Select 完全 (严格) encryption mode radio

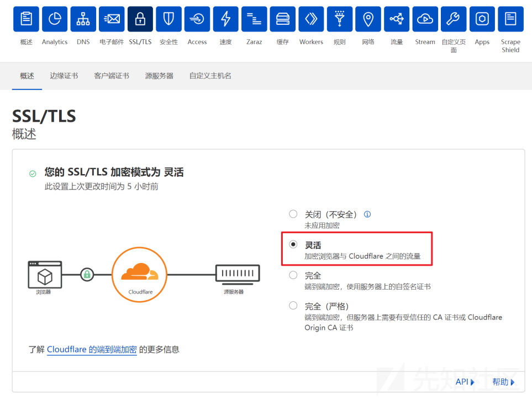(293, 306)
